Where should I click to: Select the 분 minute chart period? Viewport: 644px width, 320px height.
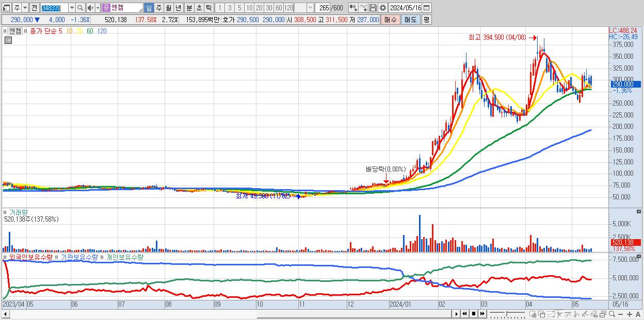(x=188, y=8)
